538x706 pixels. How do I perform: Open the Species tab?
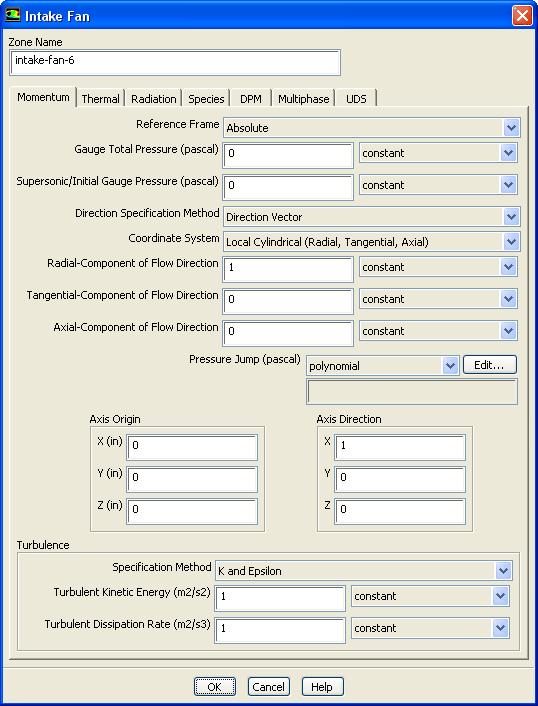(206, 99)
